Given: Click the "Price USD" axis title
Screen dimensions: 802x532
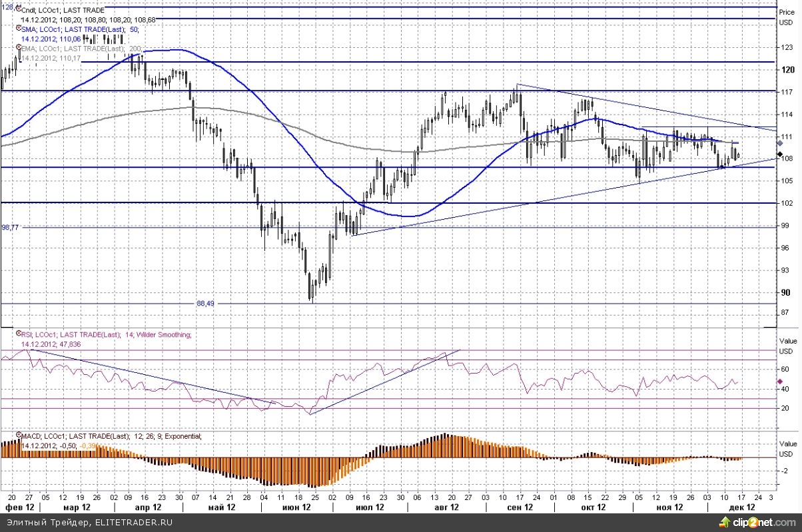Looking at the screenshot, I should click(x=787, y=16).
